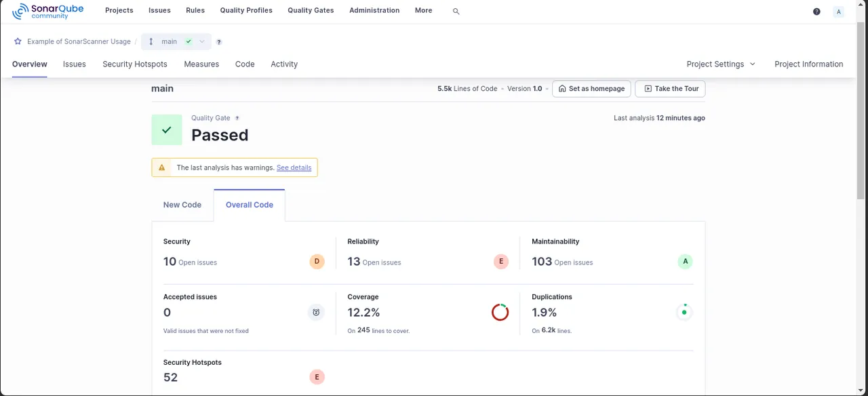Click the Quality Gate help icon
The width and height of the screenshot is (868, 396).
237,118
